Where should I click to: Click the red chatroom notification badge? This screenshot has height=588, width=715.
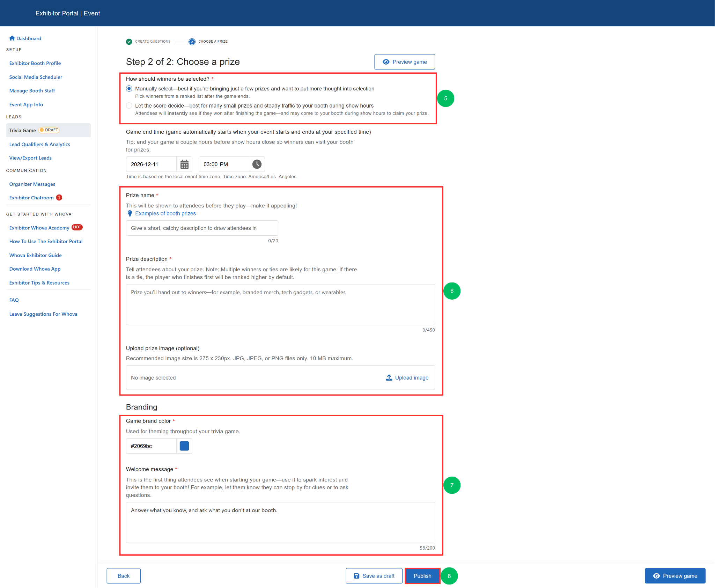tap(59, 197)
